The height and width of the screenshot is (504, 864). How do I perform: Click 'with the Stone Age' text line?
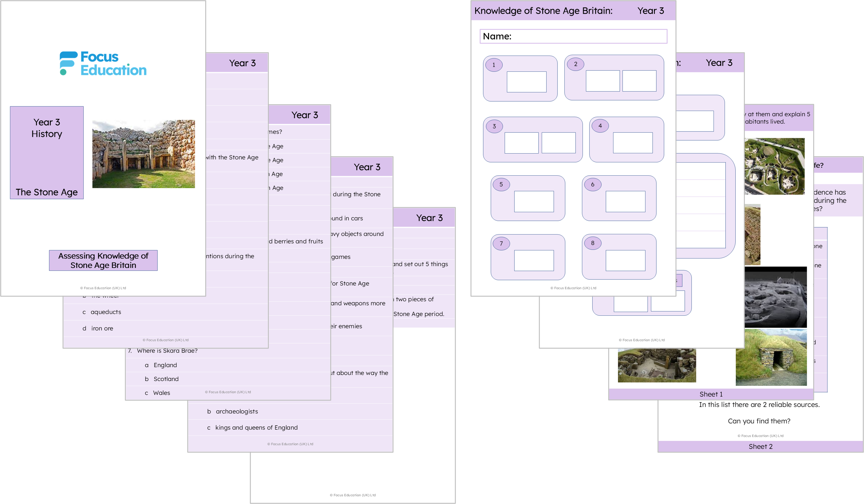point(232,158)
